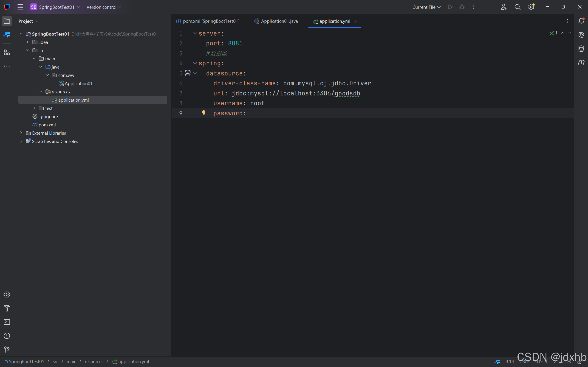
Task: Collapse the server block fold arrow
Action: [x=195, y=33]
